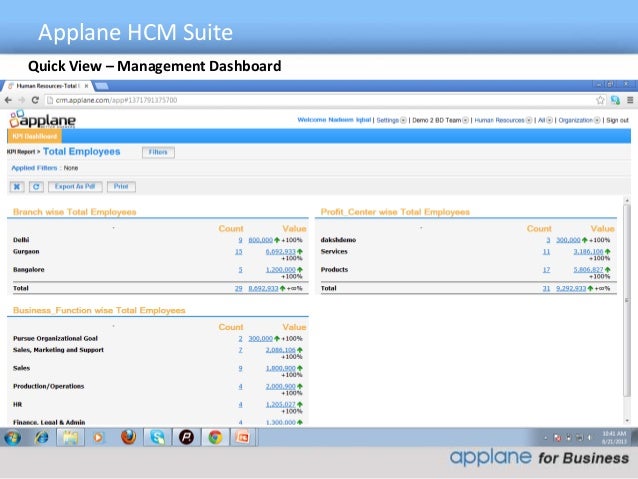The height and width of the screenshot is (479, 638).
Task: Click the refresh icon in the report toolbar
Action: click(x=36, y=187)
